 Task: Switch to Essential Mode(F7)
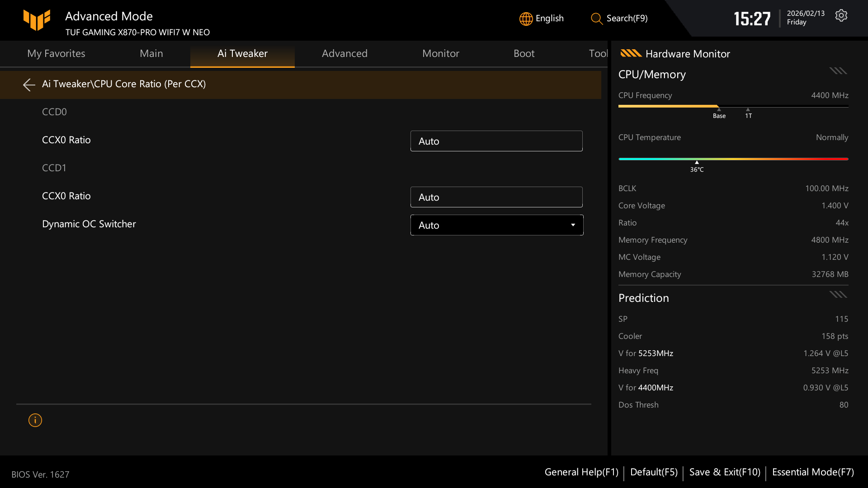[x=812, y=472]
